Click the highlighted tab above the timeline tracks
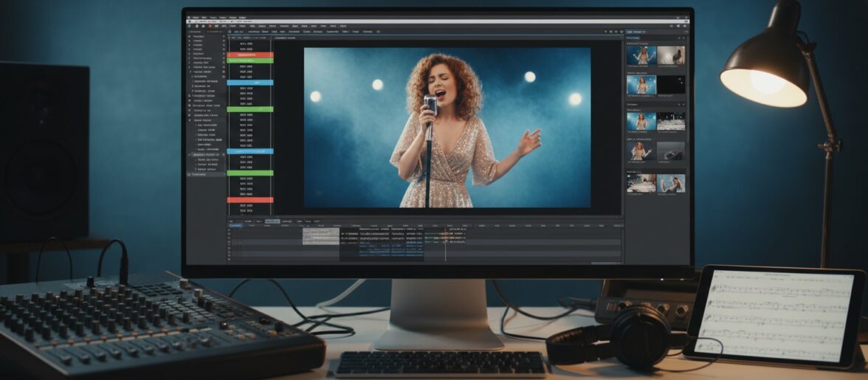This screenshot has width=868, height=380. tap(272, 221)
